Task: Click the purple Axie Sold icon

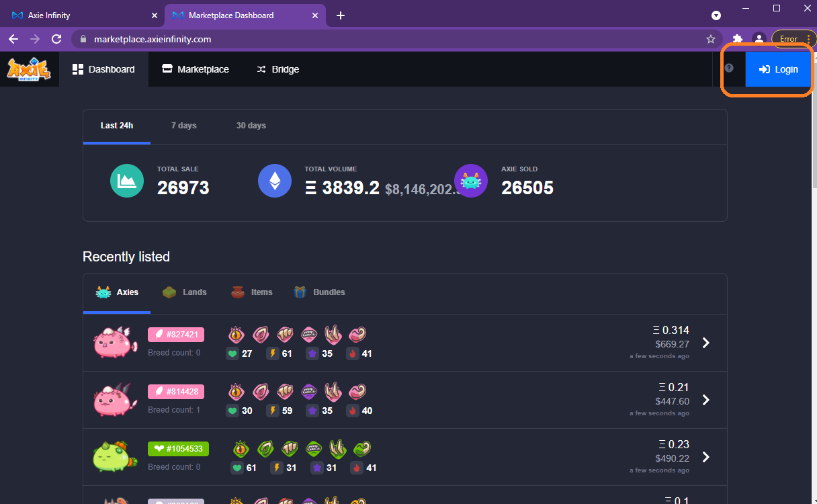Action: pos(471,180)
